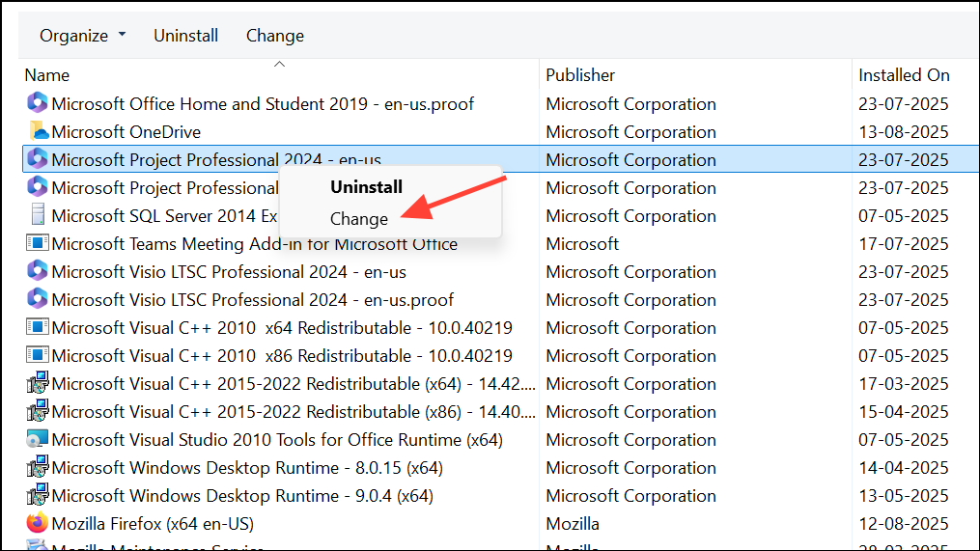Image resolution: width=980 pixels, height=551 pixels.
Task: Select Visio LTSC Professional en-us.proof entry
Action: coord(252,300)
